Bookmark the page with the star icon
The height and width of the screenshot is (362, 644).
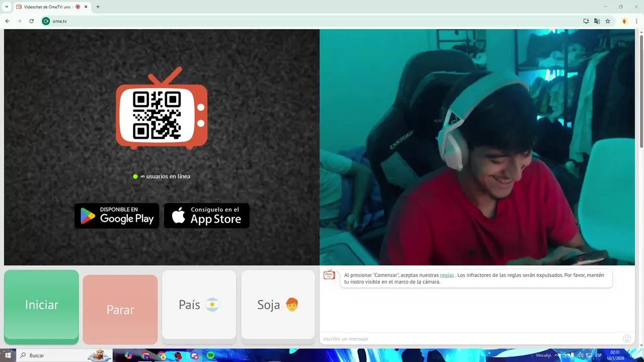[608, 21]
